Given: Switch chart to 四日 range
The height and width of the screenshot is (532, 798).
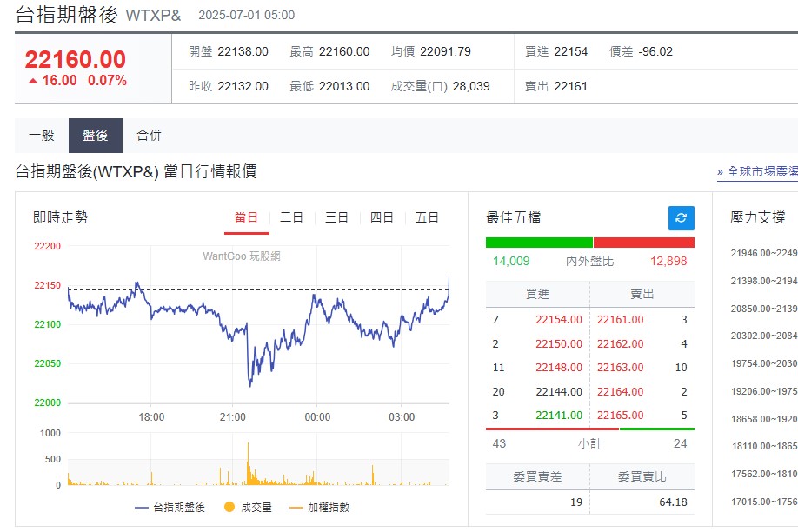Looking at the screenshot, I should [x=382, y=218].
